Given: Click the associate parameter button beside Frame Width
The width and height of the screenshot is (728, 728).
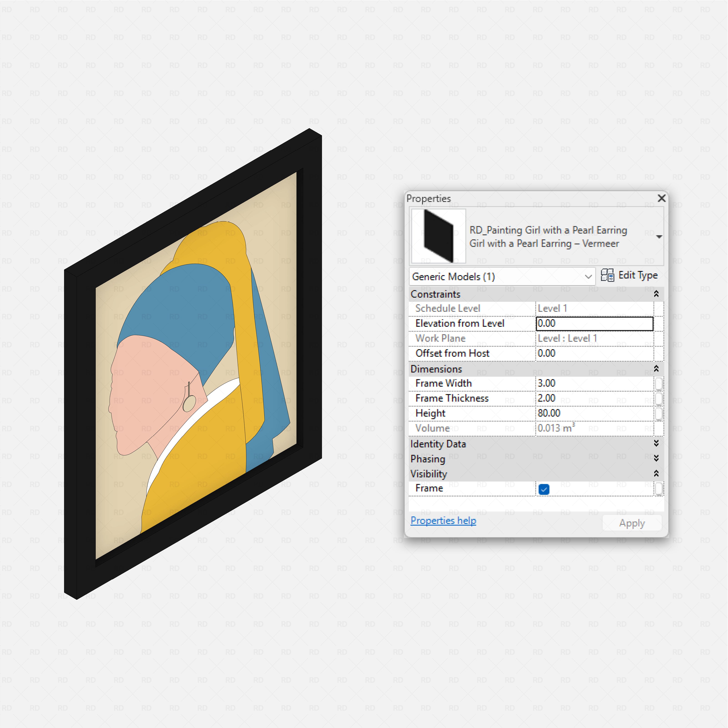Looking at the screenshot, I should click(x=659, y=383).
